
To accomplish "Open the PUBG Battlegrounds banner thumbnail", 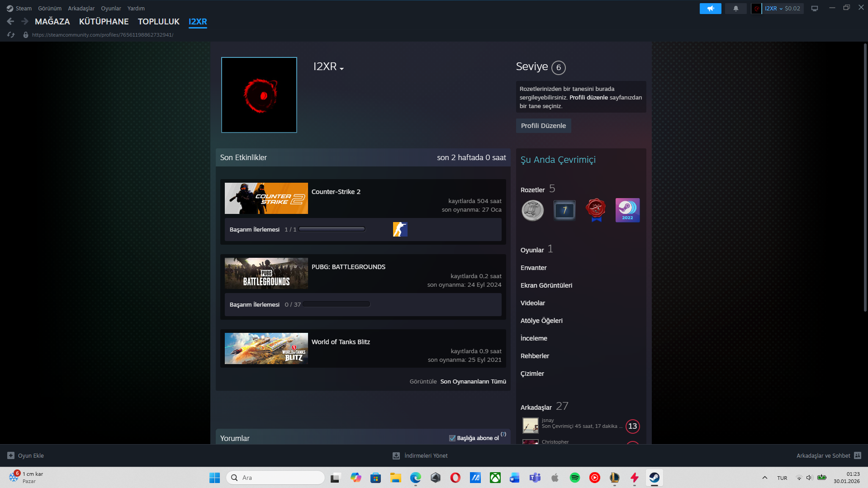I will point(266,274).
